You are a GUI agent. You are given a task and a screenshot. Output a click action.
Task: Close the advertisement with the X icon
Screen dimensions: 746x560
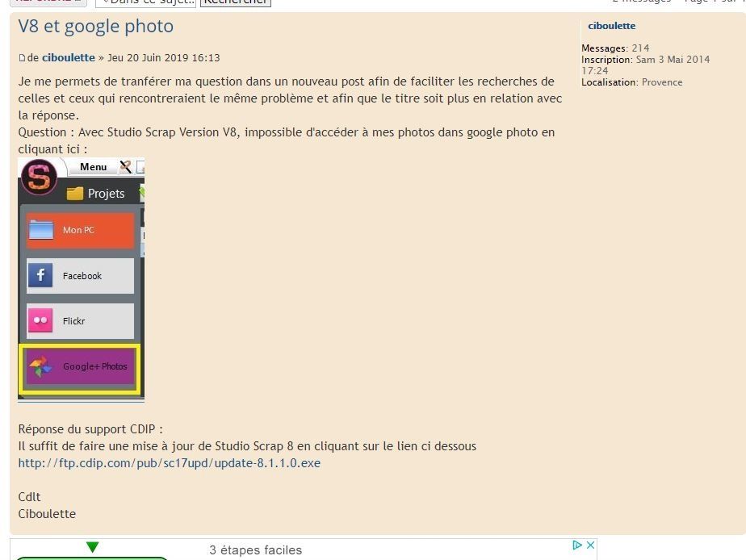pyautogui.click(x=590, y=545)
